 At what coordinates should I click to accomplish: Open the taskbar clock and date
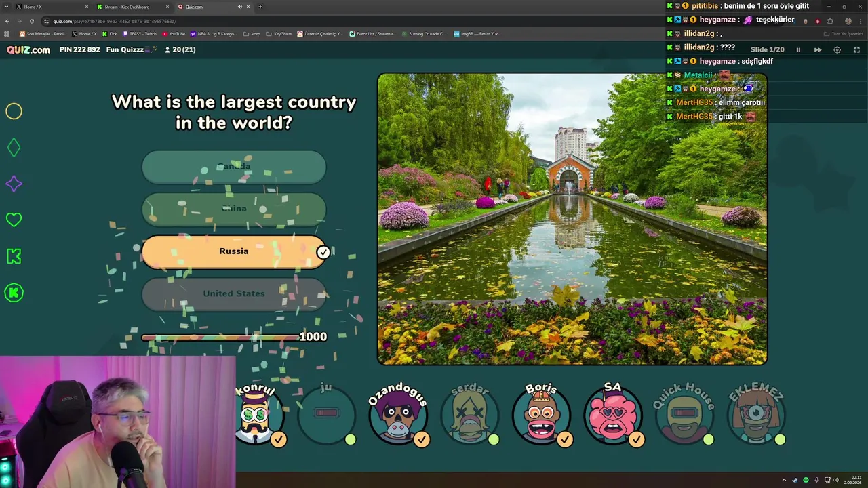[854, 480]
